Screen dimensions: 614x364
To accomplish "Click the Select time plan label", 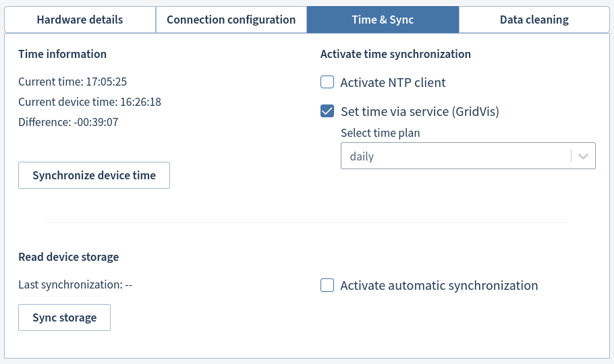I will (x=380, y=133).
